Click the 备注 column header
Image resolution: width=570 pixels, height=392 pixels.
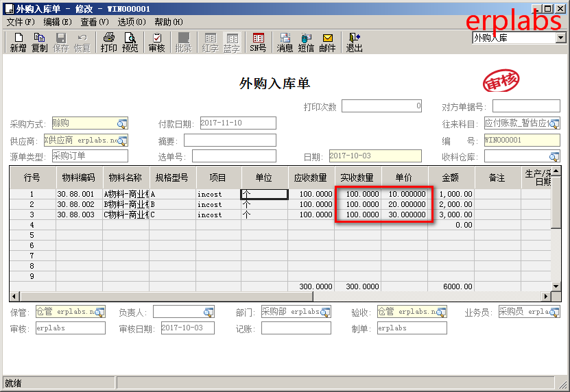click(x=497, y=177)
